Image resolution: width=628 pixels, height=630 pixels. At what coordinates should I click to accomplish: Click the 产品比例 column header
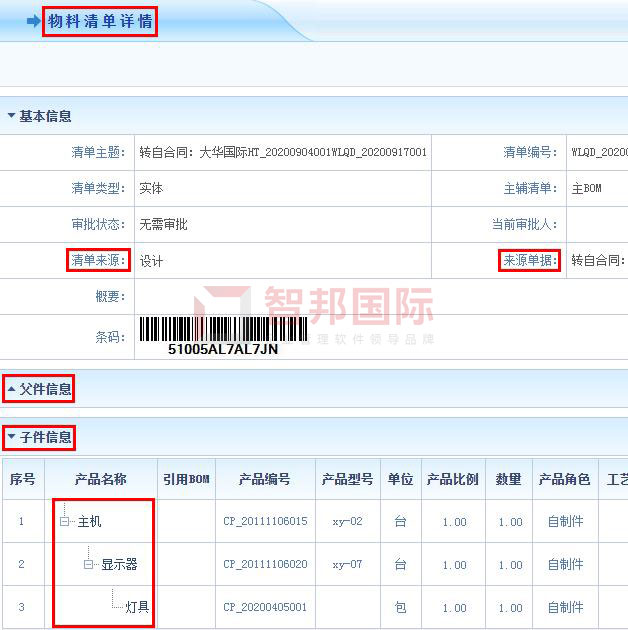click(x=453, y=479)
